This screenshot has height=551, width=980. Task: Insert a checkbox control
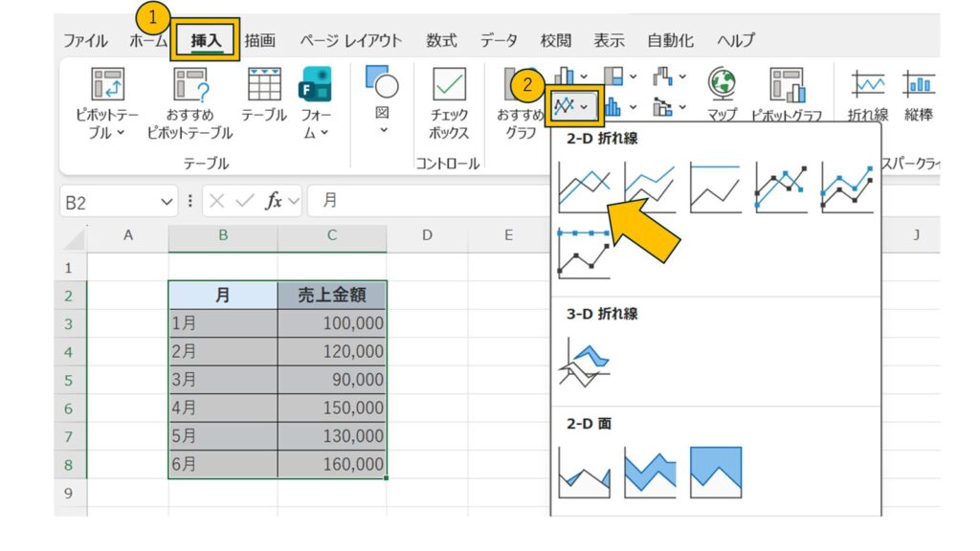point(449,103)
